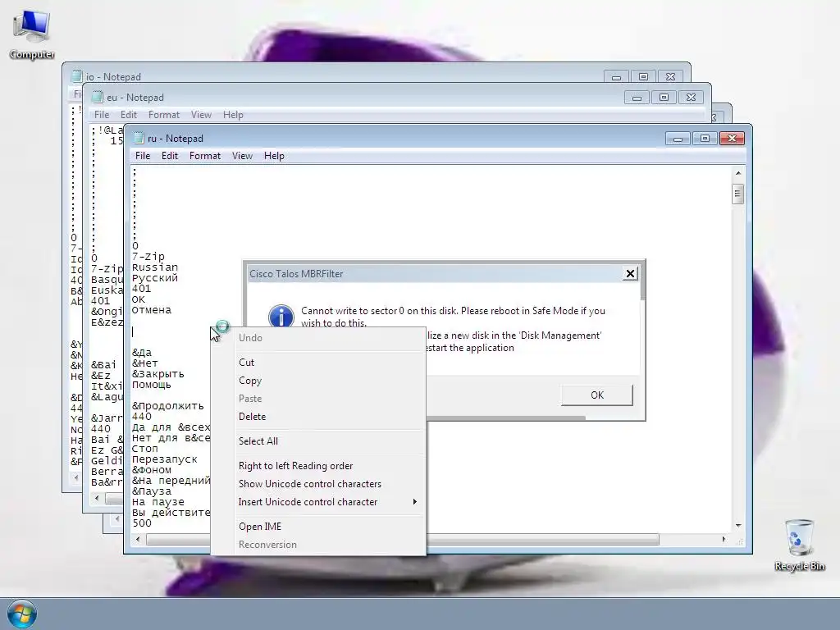Click the eu Notepad title bar icon
The height and width of the screenshot is (630, 840).
(97, 97)
